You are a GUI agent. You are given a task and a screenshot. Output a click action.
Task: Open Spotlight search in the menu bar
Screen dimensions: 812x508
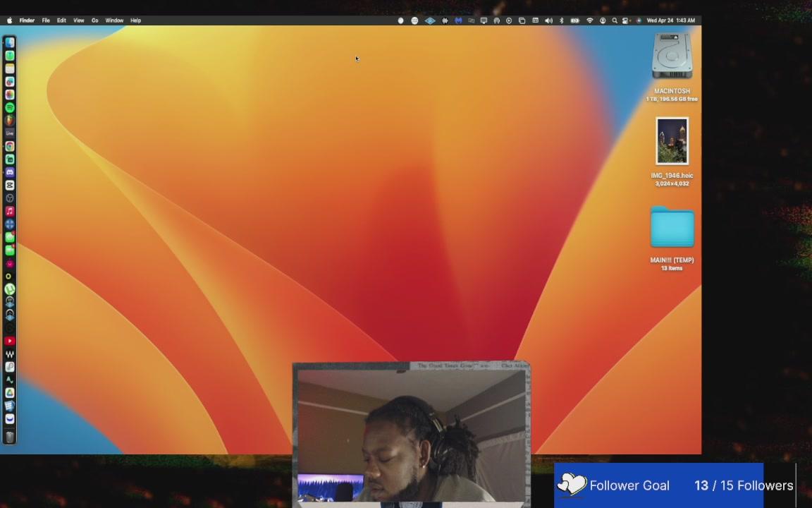click(x=615, y=20)
